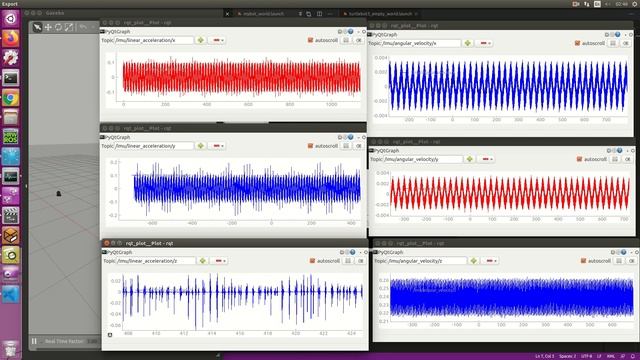Add the topic in linear_acceleration/z plot
This screenshot has width=640, height=360.
tap(202, 260)
